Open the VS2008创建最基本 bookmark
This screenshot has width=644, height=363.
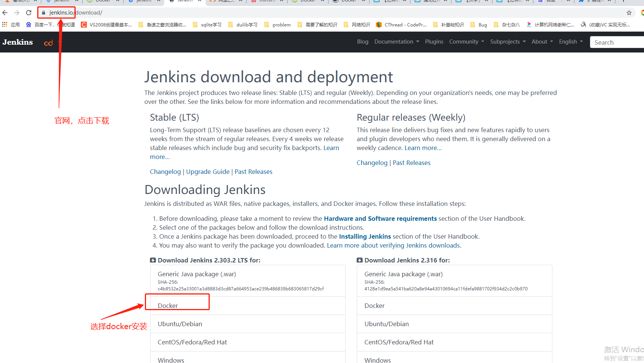(107, 25)
